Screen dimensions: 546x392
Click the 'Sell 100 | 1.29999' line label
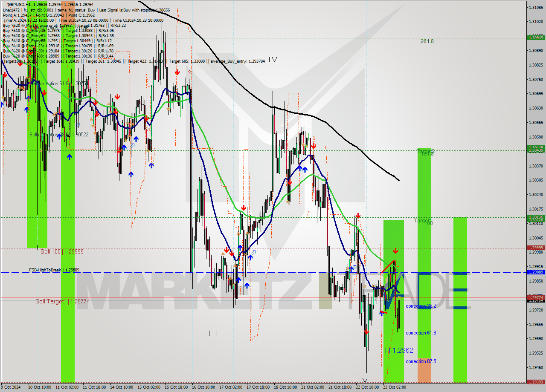[x=62, y=252]
